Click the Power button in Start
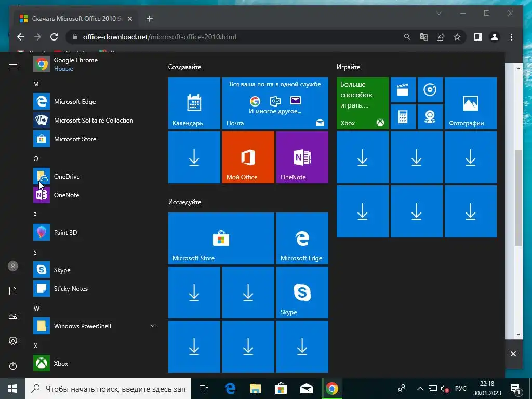Viewport: 532px width, 399px height. [x=13, y=366]
